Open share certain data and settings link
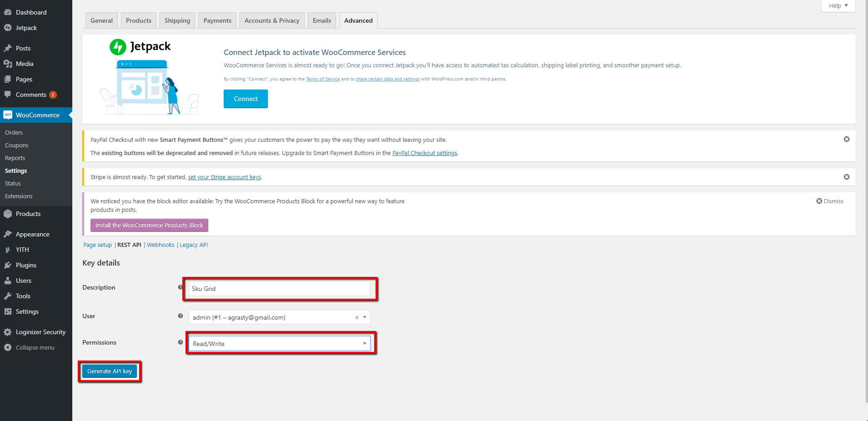The image size is (868, 421). (x=388, y=79)
